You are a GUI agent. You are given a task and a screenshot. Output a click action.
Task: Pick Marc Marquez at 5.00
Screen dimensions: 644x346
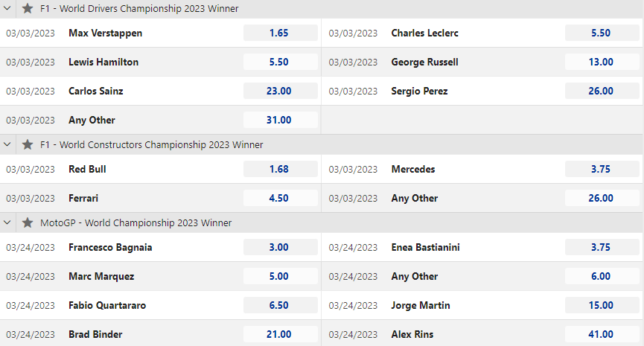click(x=280, y=277)
